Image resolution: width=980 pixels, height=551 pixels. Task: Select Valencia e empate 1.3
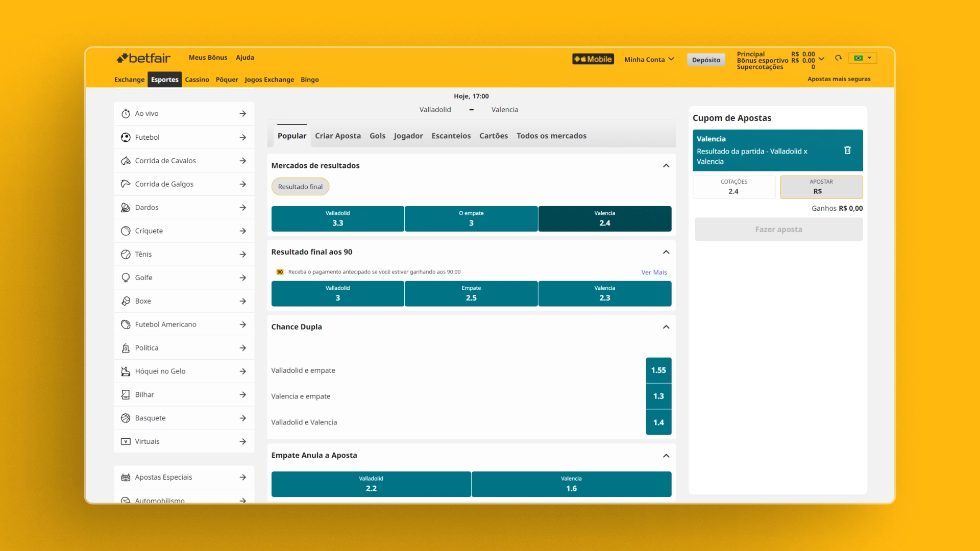pos(658,396)
